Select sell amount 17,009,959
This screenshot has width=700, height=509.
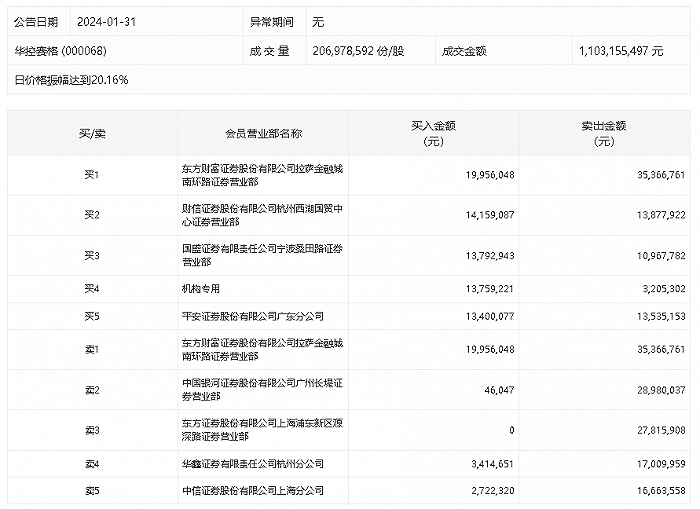(x=661, y=464)
